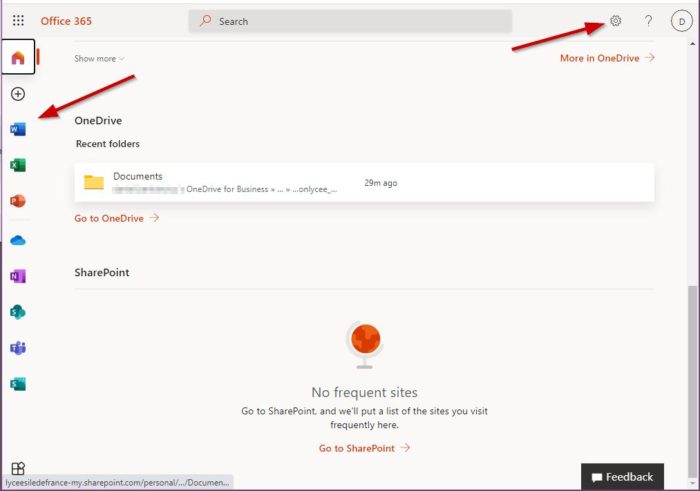Screen dimensions: 700x491
Task: Follow the Go to SharePoint link
Action: pyautogui.click(x=364, y=448)
